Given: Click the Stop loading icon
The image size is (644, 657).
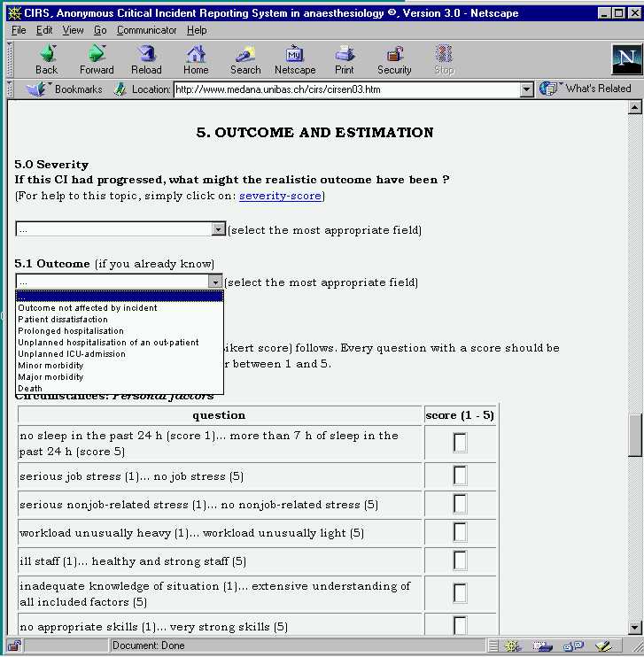Looking at the screenshot, I should pyautogui.click(x=444, y=54).
